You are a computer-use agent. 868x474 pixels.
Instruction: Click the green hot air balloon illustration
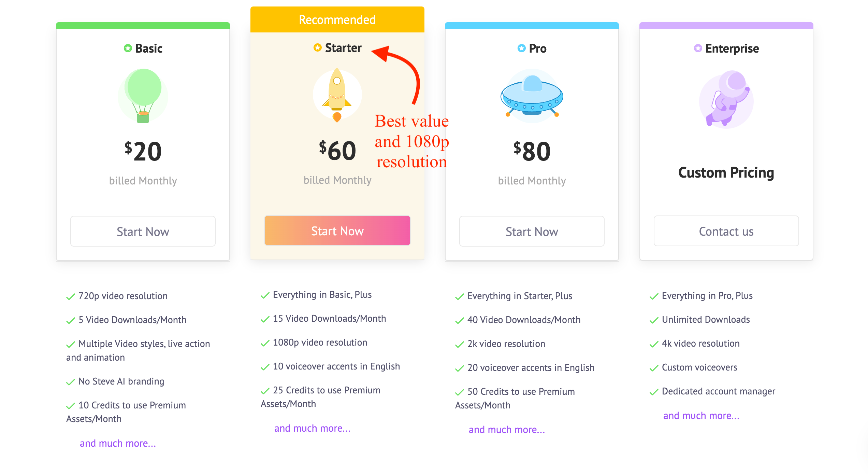pyautogui.click(x=143, y=96)
